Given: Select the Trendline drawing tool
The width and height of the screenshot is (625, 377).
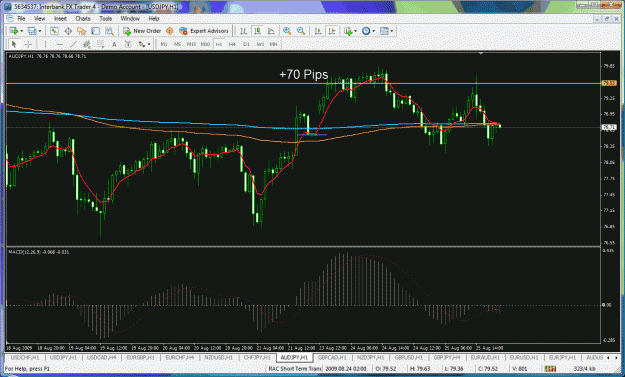Looking at the screenshot, I should tap(73, 44).
